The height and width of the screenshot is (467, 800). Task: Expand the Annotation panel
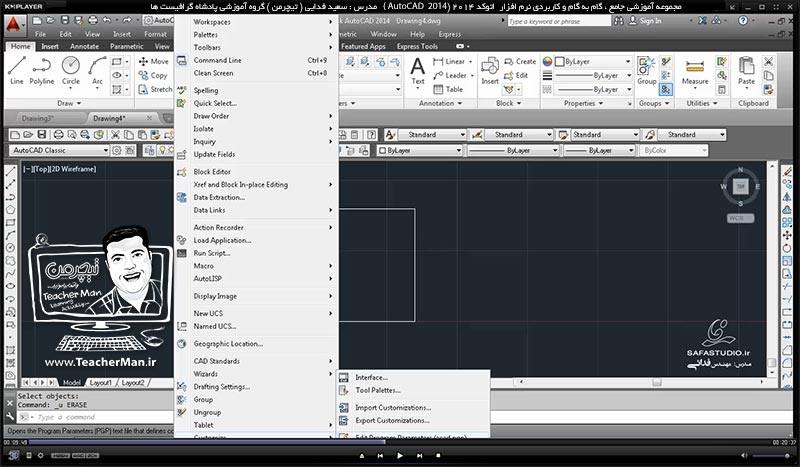[x=440, y=103]
